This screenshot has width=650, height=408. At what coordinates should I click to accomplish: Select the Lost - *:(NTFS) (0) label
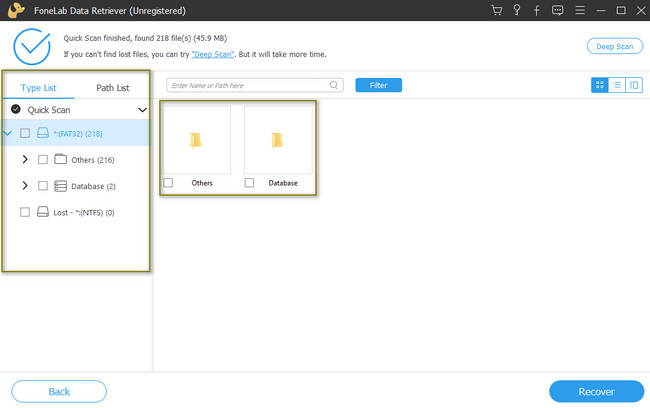pyautogui.click(x=84, y=213)
